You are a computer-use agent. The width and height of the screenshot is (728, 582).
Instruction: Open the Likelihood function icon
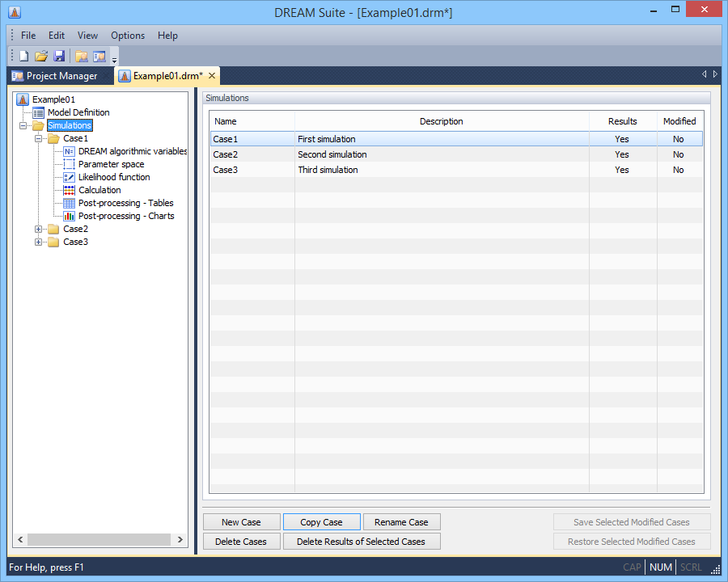(x=70, y=177)
